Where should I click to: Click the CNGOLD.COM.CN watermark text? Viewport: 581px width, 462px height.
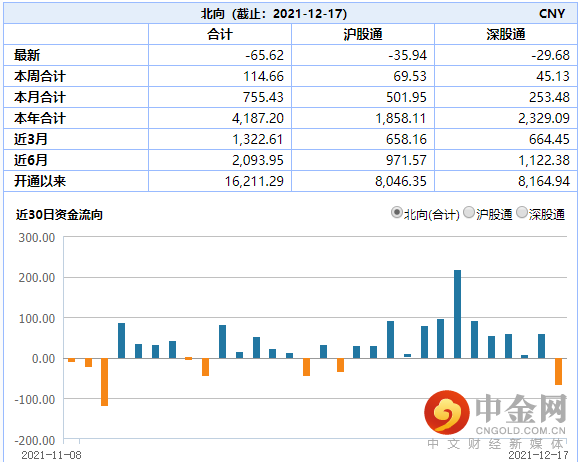click(x=521, y=431)
